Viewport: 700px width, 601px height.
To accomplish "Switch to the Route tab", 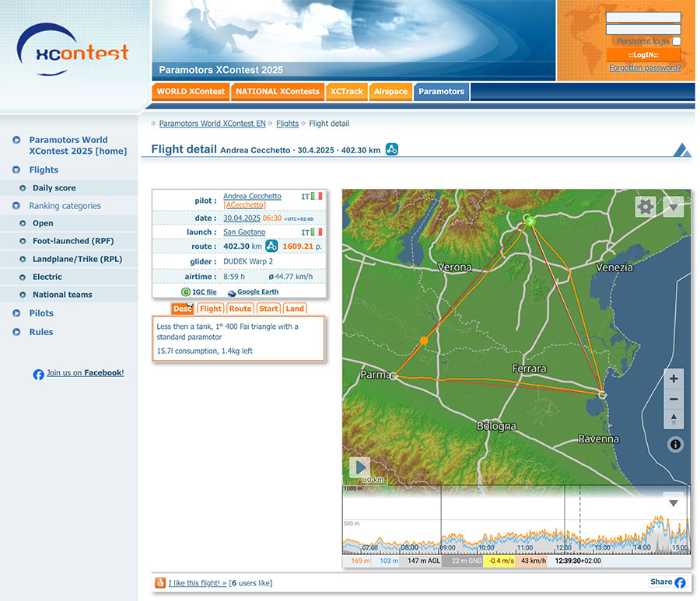I will (240, 309).
